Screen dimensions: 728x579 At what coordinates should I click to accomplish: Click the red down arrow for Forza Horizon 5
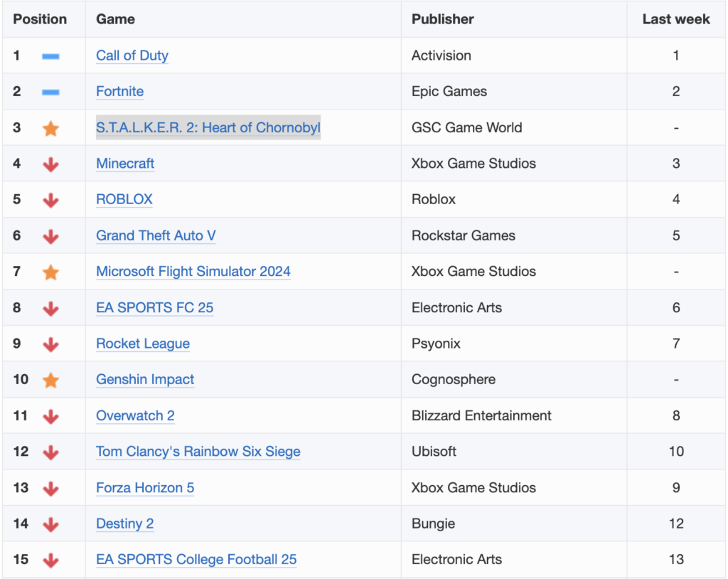pyautogui.click(x=50, y=489)
